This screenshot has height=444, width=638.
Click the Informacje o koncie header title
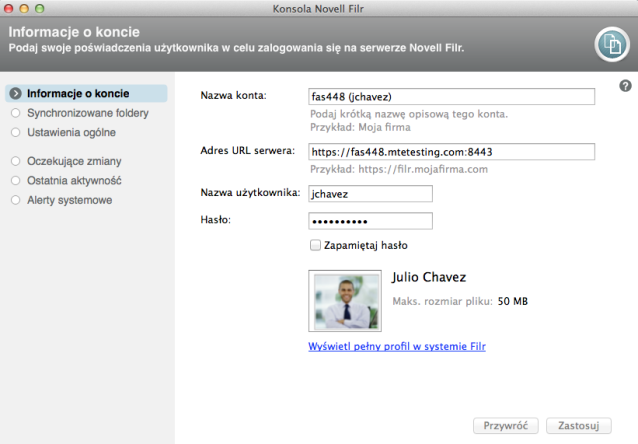pyautogui.click(x=74, y=32)
